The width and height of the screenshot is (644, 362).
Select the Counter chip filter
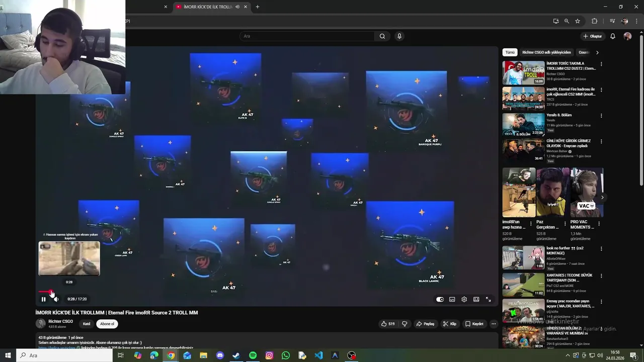[x=584, y=52]
